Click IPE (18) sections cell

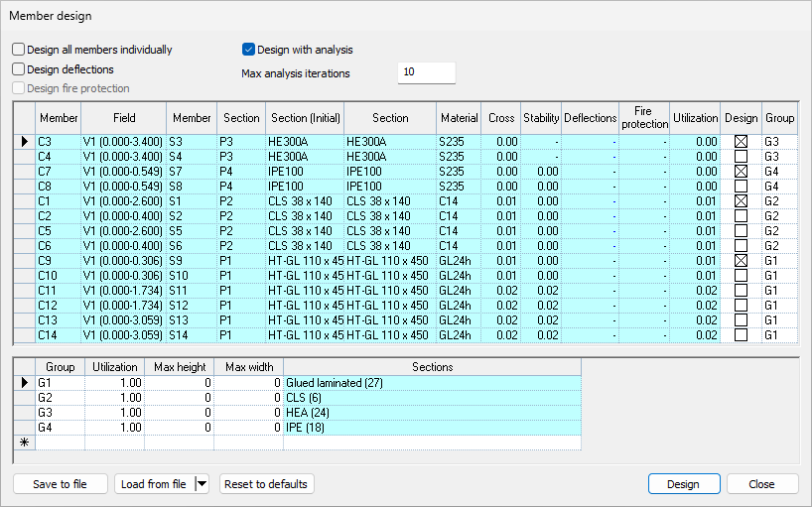tap(433, 428)
